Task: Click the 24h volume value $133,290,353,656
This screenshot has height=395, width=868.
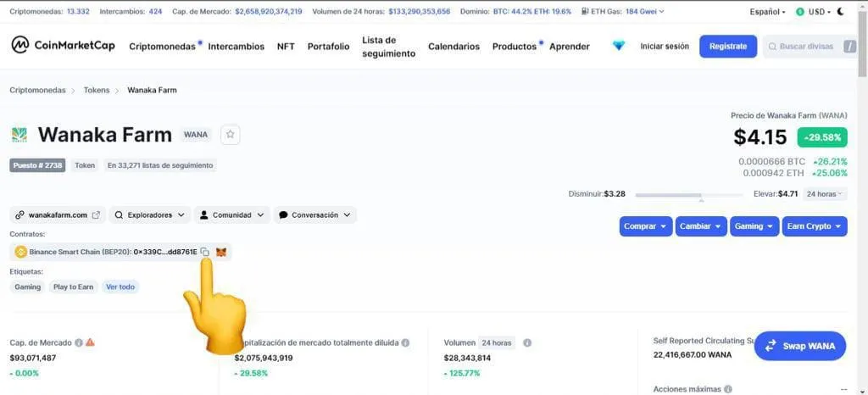Action: click(x=419, y=11)
